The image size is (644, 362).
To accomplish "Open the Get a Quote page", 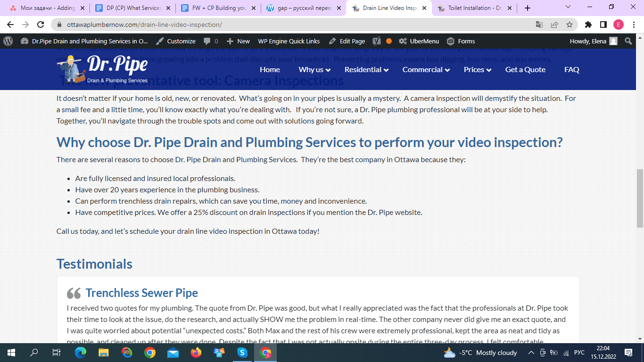I will click(525, 69).
